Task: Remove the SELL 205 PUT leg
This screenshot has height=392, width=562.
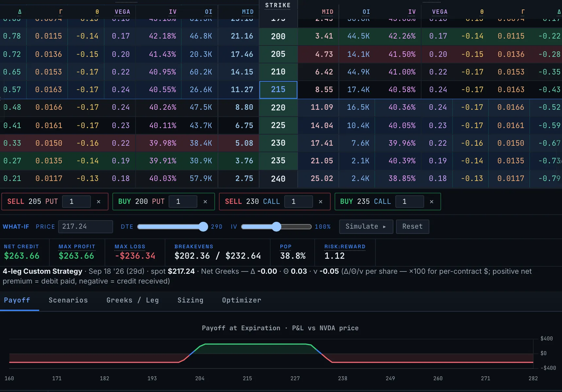Action: pos(98,202)
